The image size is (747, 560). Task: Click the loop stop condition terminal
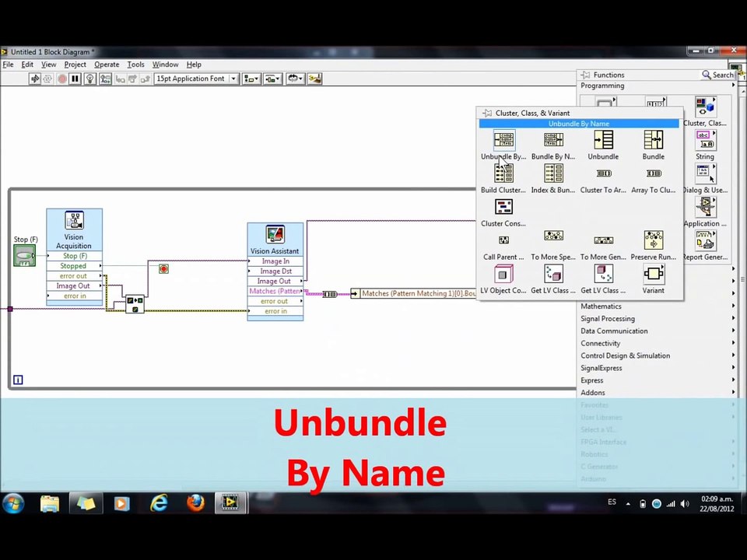[x=163, y=269]
